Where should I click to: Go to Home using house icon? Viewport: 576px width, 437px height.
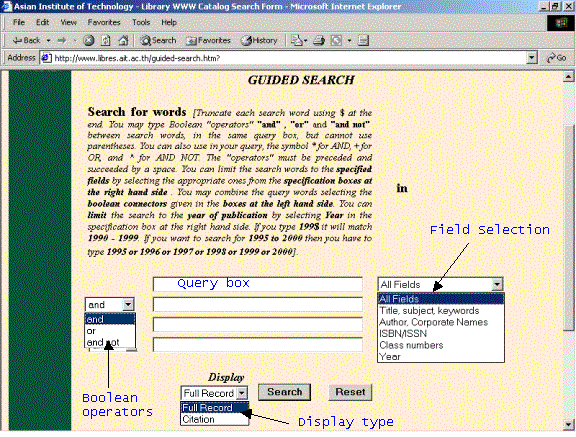(123, 40)
